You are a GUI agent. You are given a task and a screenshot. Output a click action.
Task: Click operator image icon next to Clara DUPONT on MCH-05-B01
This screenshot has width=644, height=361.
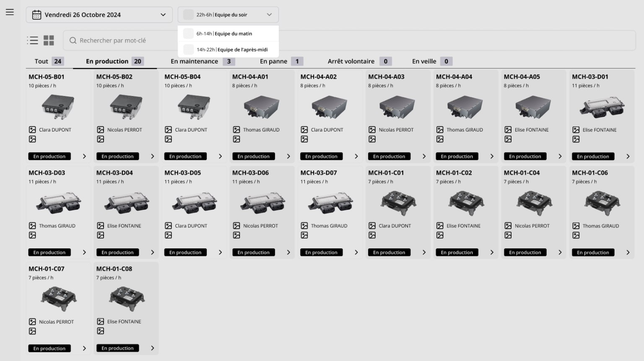[32, 130]
